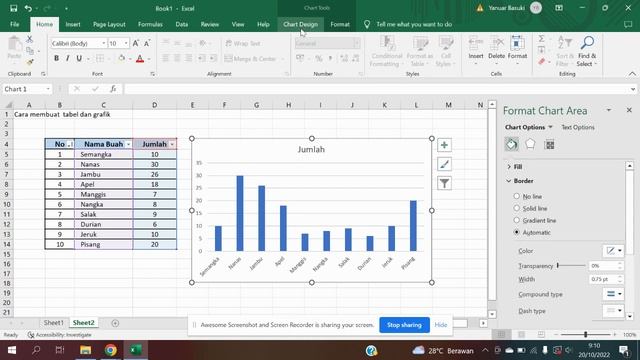640x360 pixels.
Task: Open Chart Filters funnel button
Action: pyautogui.click(x=444, y=183)
